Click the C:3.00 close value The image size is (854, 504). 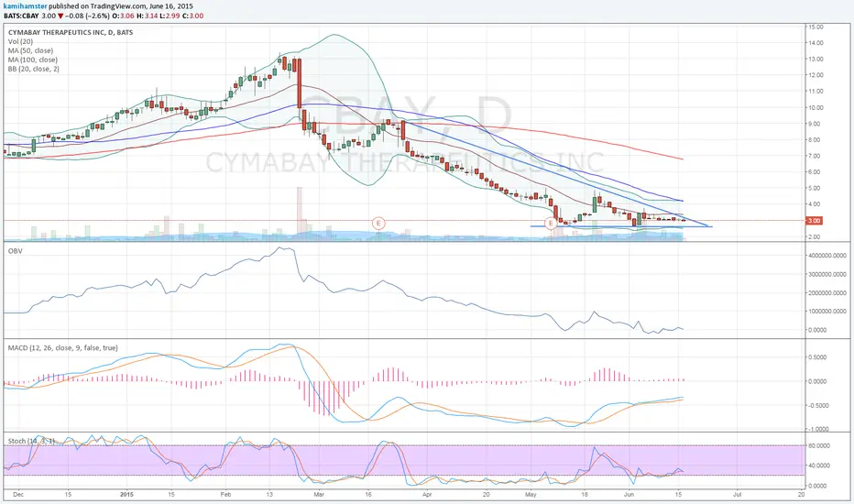(192, 16)
